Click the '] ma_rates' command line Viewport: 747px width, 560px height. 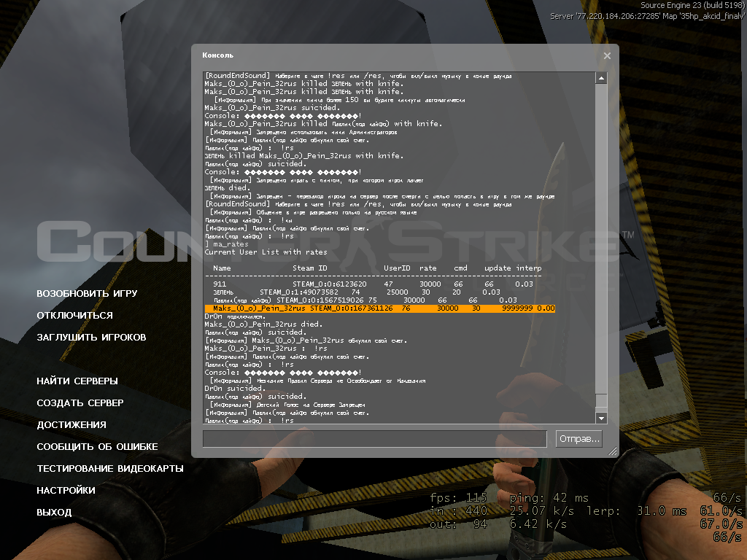(x=227, y=244)
